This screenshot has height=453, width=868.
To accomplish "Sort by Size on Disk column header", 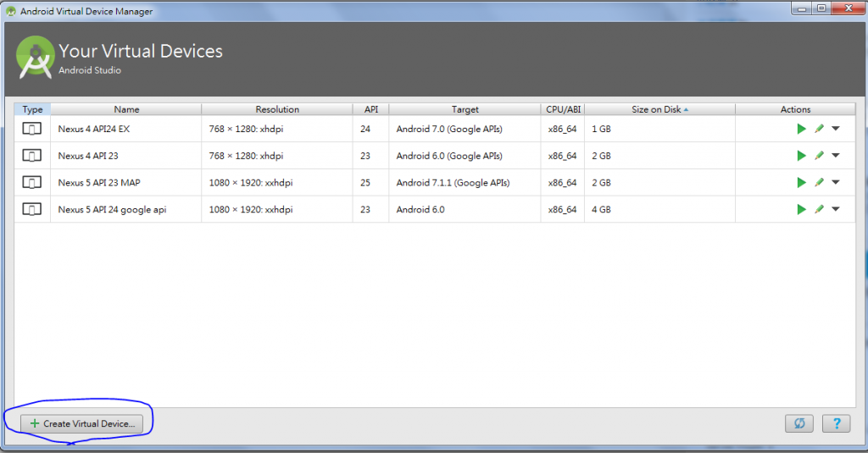I will [659, 109].
